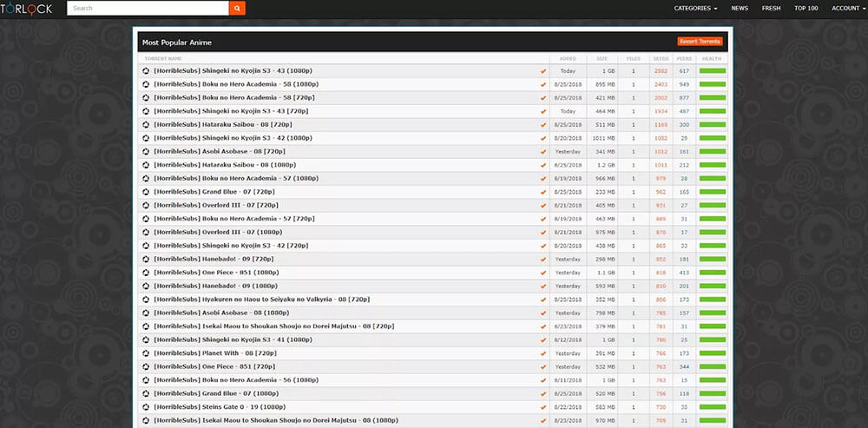Click verified checkmark for Hyakuren no Haou to Seiyaku no Valkyria
Viewport: 868px width, 428px height.
point(543,300)
